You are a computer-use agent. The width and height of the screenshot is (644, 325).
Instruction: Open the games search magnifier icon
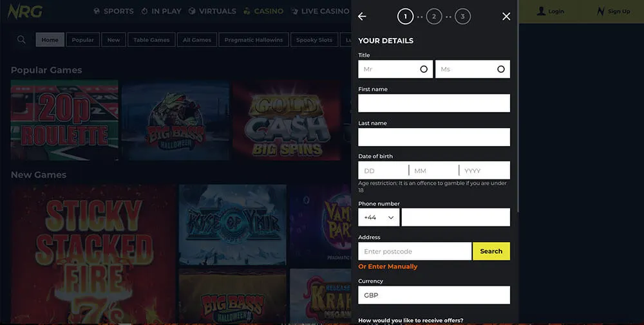point(21,39)
